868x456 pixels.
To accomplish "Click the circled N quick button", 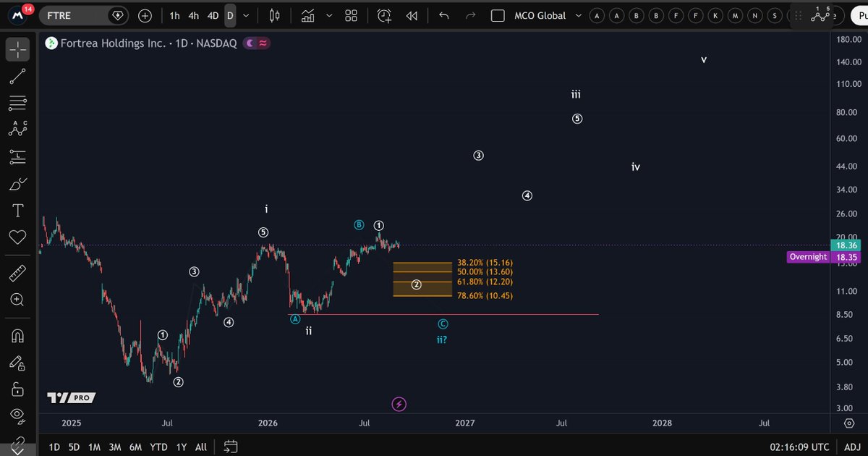I will click(755, 15).
